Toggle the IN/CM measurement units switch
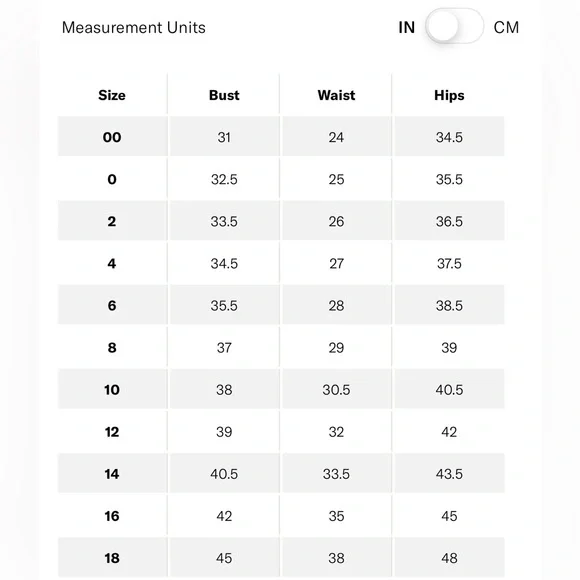Image resolution: width=580 pixels, height=580 pixels. [454, 27]
